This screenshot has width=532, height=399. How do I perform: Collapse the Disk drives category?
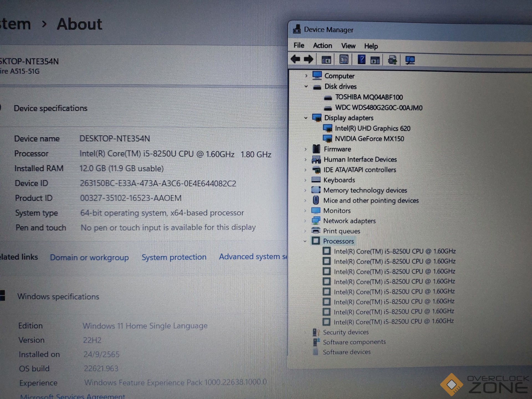306,86
